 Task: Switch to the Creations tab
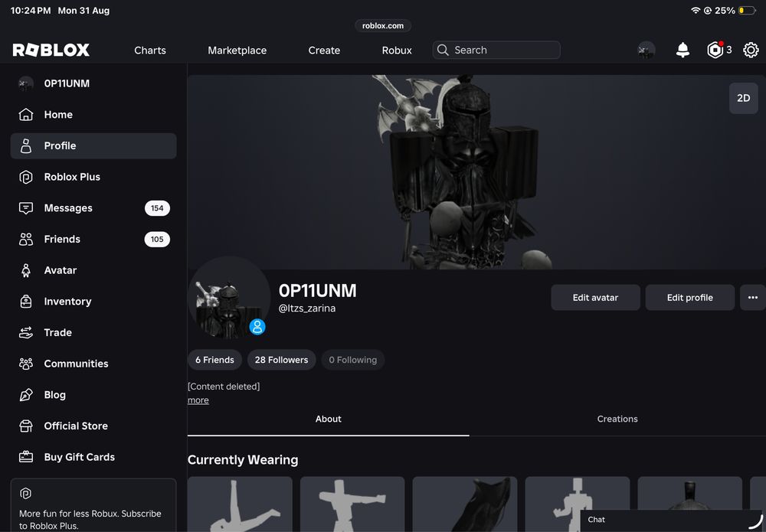click(617, 419)
